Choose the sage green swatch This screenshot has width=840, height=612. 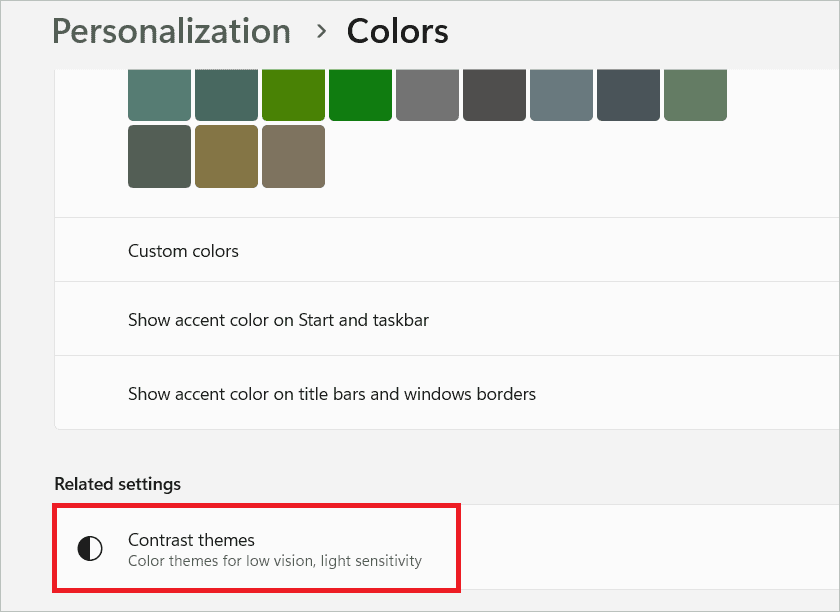coord(695,95)
